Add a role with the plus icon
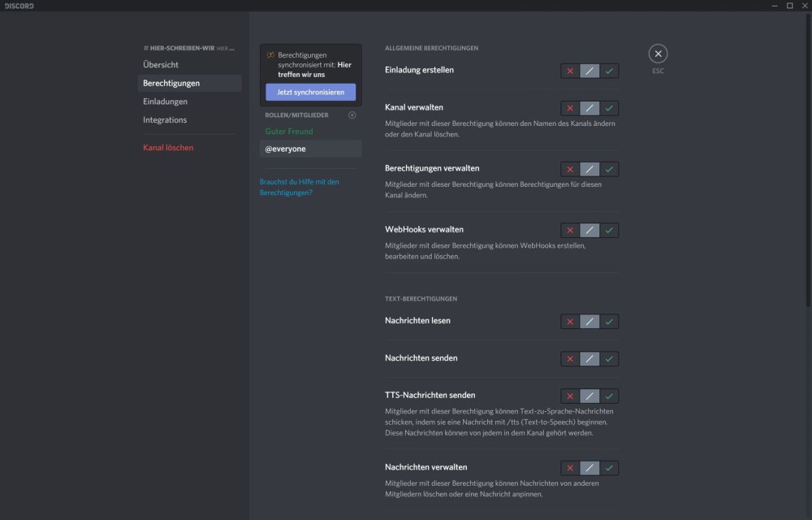Image resolution: width=812 pixels, height=520 pixels. [352, 115]
